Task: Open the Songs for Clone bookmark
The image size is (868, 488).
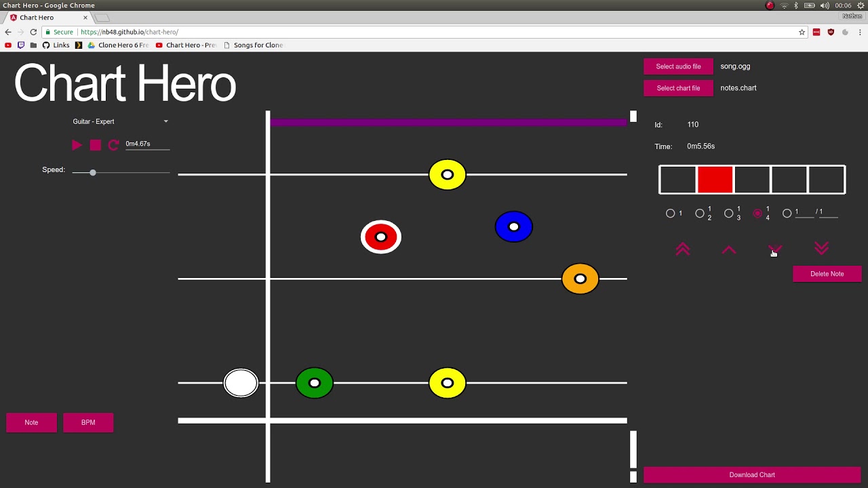Action: 254,45
